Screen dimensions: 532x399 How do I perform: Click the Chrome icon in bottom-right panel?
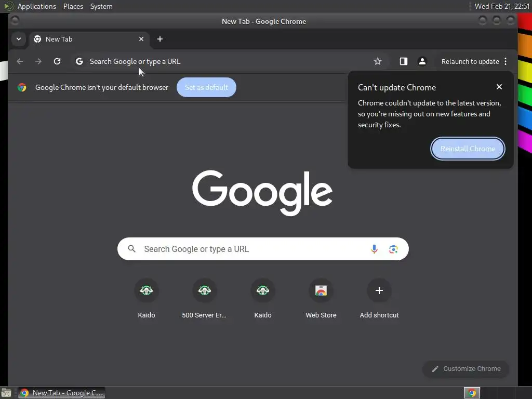tap(472, 393)
